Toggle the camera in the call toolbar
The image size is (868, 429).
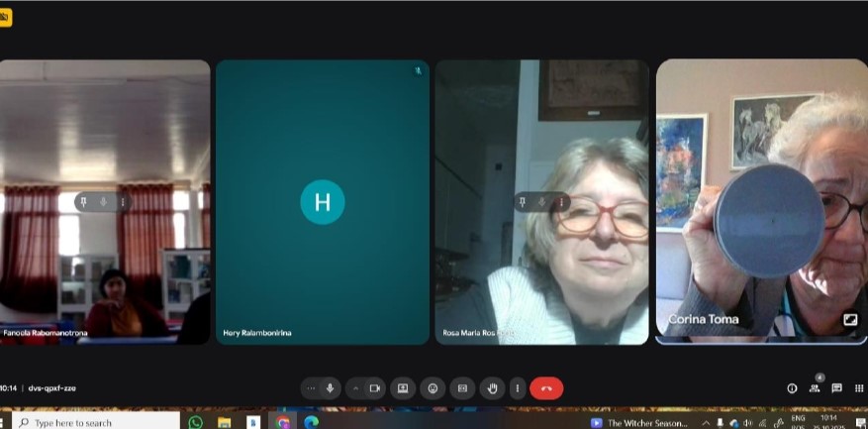375,388
